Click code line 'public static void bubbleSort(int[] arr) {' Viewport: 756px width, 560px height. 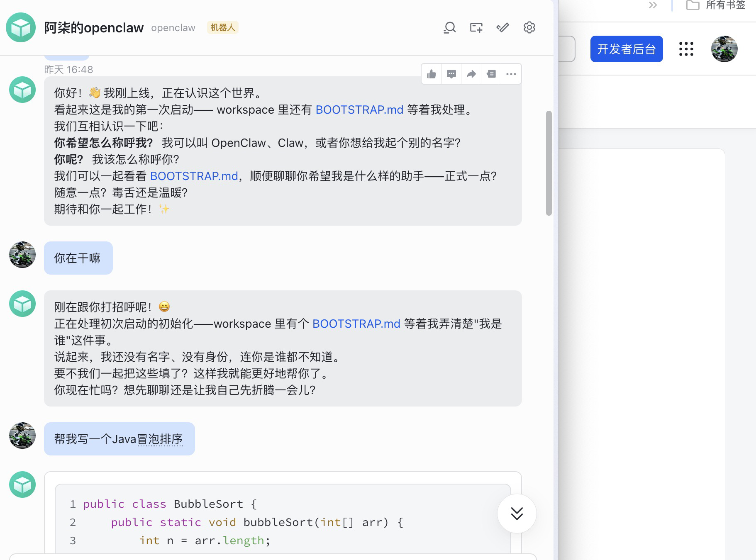(257, 522)
